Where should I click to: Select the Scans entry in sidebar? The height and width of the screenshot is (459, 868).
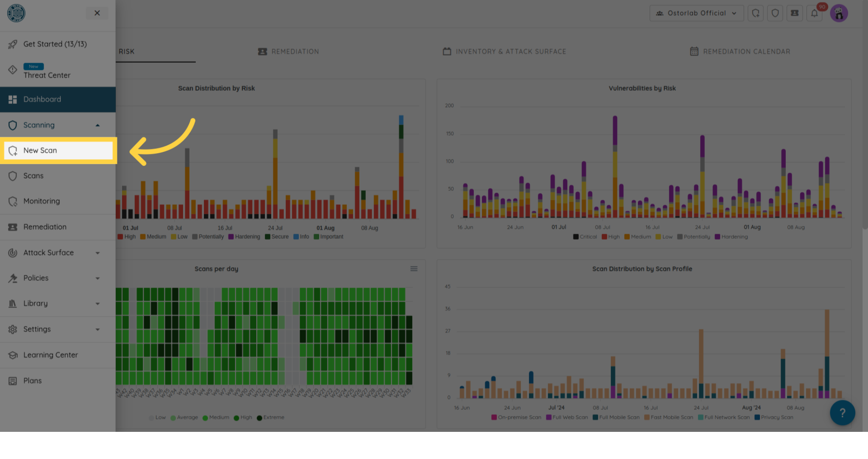[33, 176]
